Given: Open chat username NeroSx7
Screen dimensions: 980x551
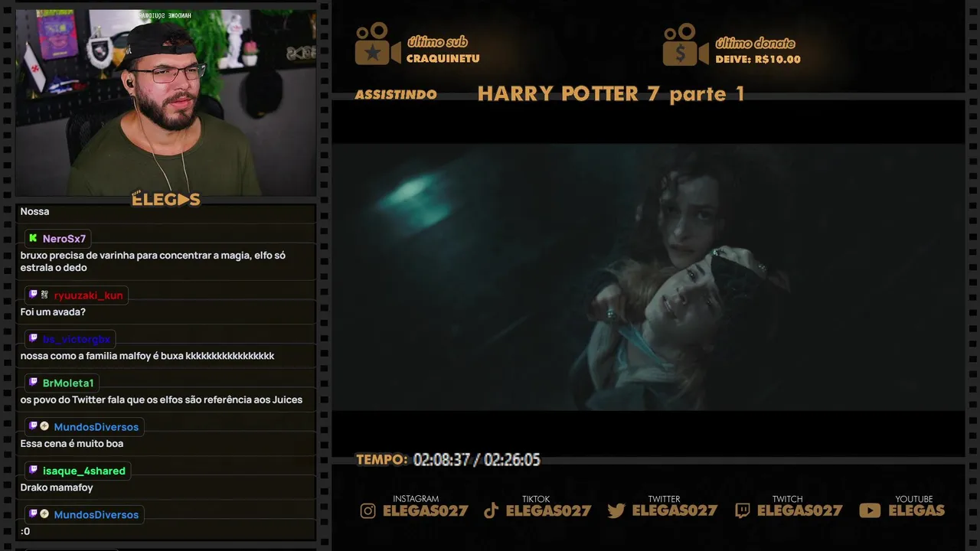Looking at the screenshot, I should (x=64, y=239).
